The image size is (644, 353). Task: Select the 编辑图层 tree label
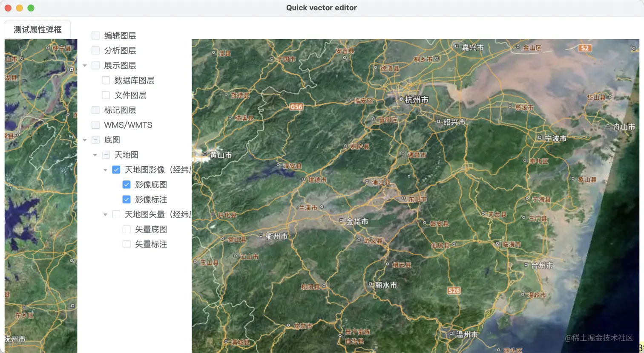coord(120,35)
